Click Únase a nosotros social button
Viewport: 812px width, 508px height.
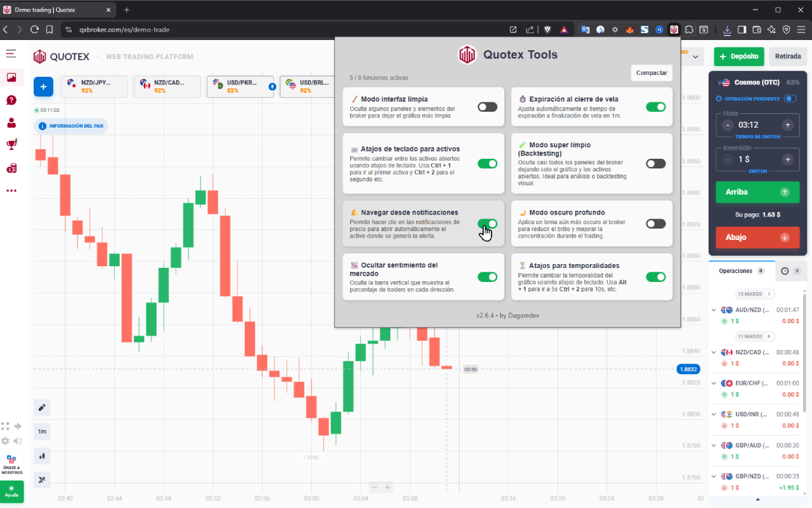[11, 465]
